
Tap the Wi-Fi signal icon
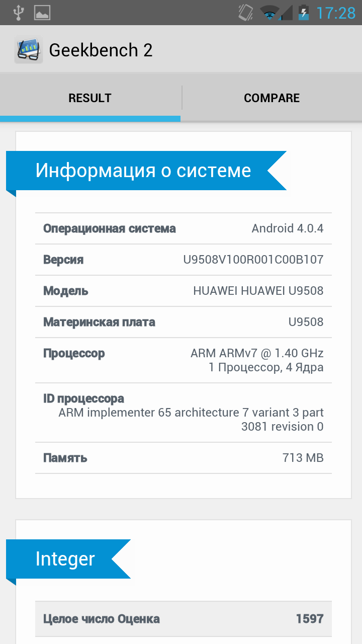pos(269,13)
